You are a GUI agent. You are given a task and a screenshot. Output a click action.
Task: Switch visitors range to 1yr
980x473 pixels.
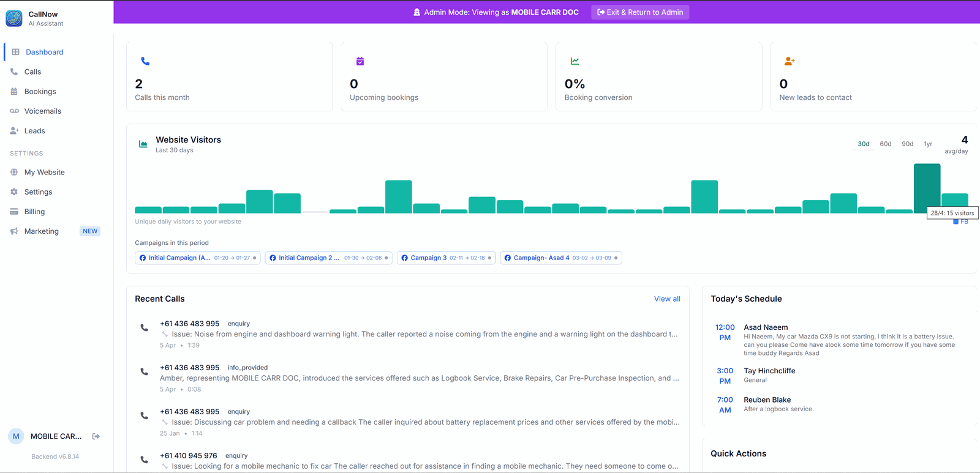[x=928, y=144]
